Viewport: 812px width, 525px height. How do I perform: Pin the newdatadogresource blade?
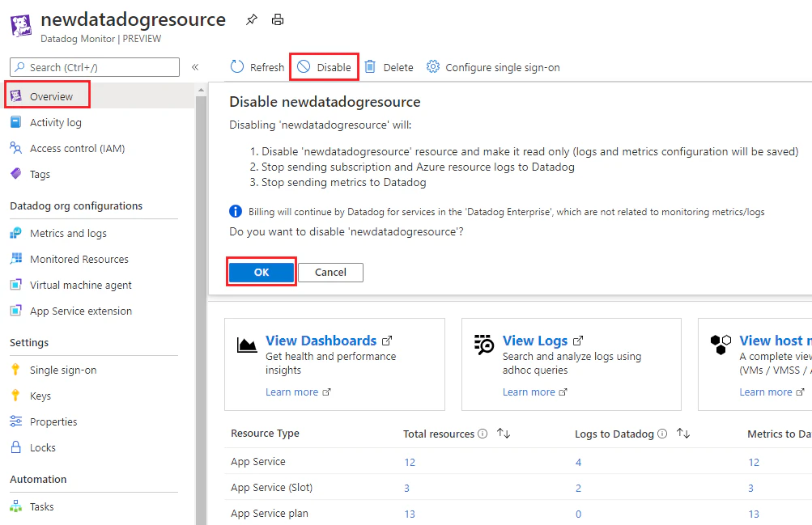251,20
